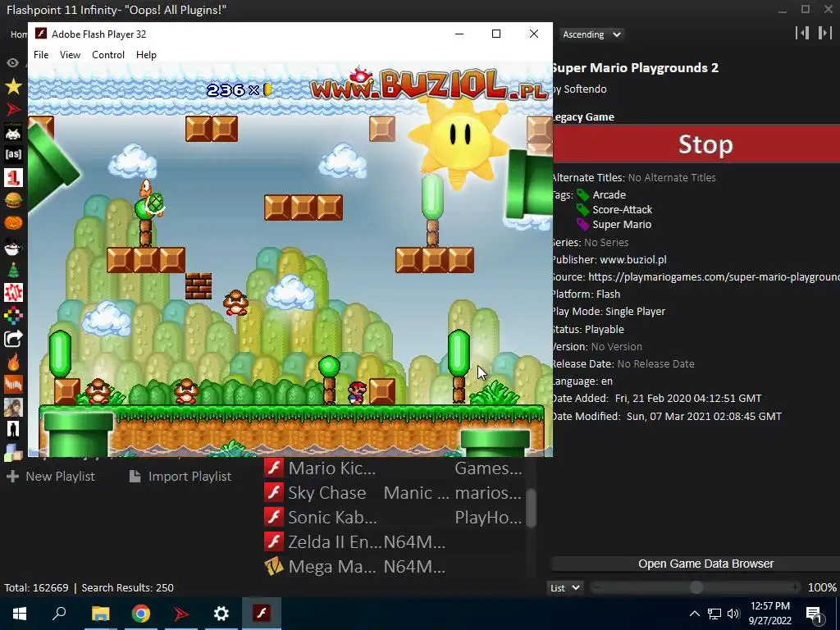This screenshot has width=840, height=630.
Task: Open the notification center icon
Action: tap(813, 614)
